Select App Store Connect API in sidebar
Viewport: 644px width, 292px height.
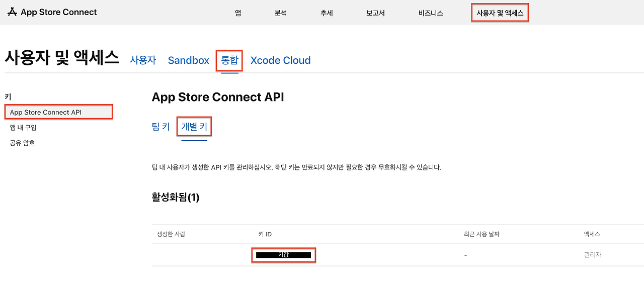[58, 112]
